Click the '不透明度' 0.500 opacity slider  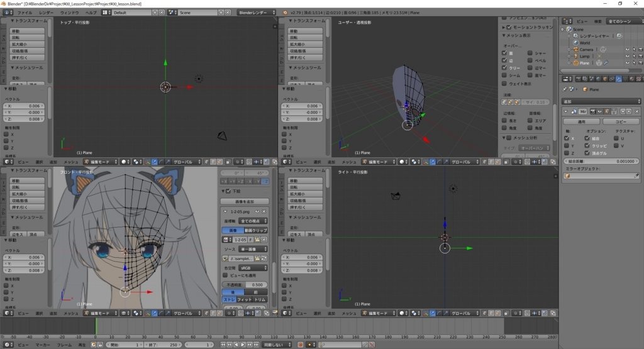[x=245, y=284]
